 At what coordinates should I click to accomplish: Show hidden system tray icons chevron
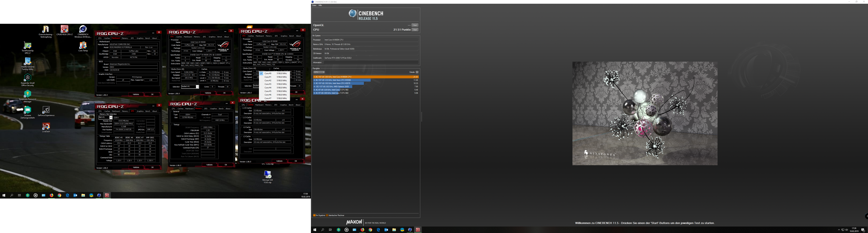[x=839, y=230]
